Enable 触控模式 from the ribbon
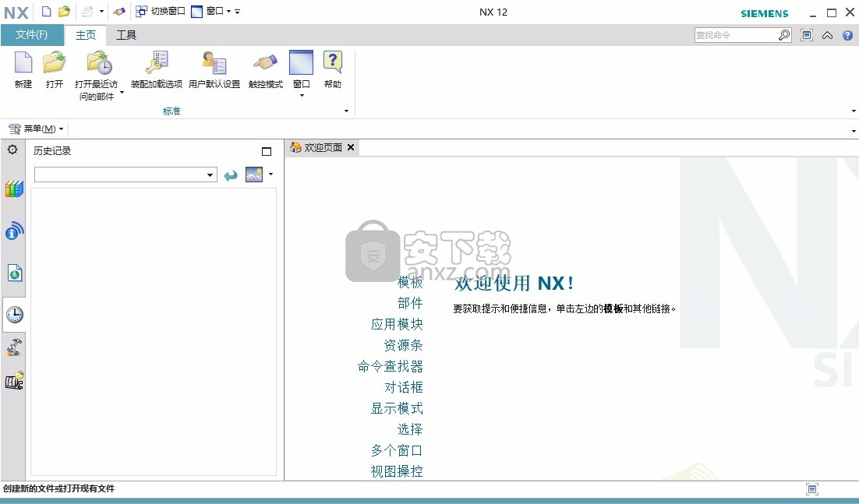 point(266,69)
